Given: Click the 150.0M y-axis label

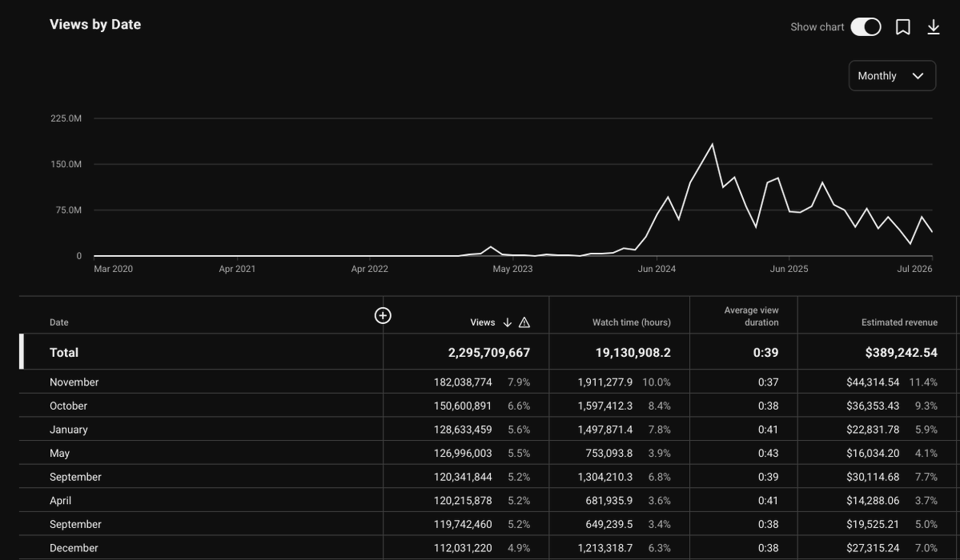Looking at the screenshot, I should click(x=66, y=164).
